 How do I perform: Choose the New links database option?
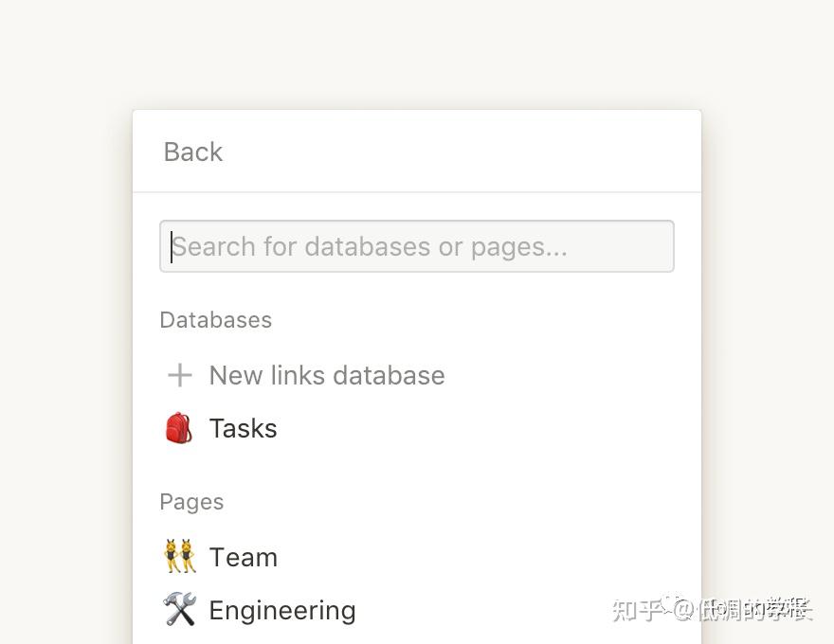click(x=327, y=376)
